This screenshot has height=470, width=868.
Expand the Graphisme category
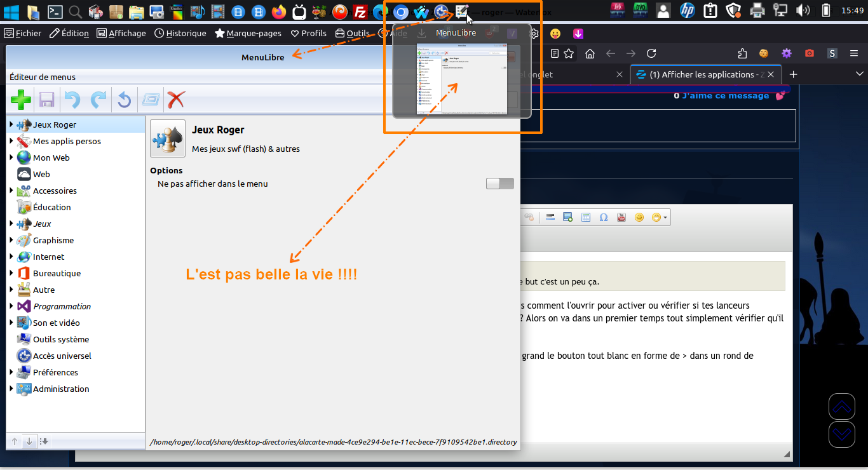(x=11, y=240)
